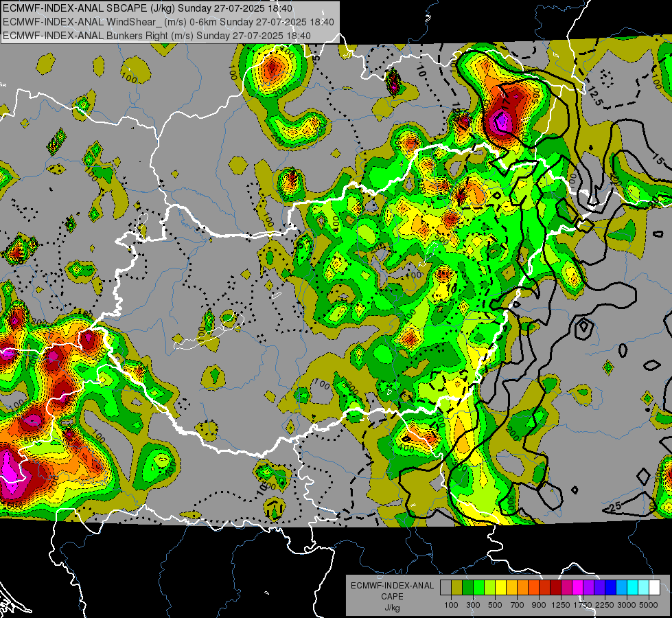Click the 1750 tick label in the legend
This screenshot has height=618, width=672.
coord(583,605)
